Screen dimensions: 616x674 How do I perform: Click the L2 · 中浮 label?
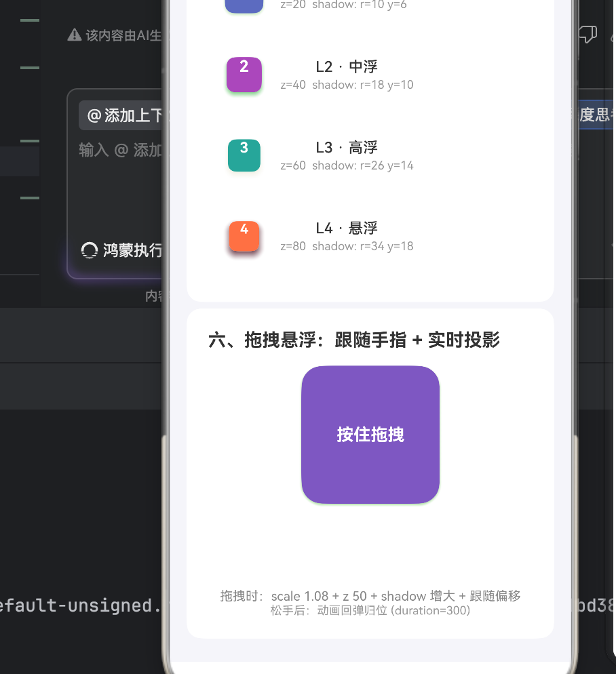coord(347,66)
